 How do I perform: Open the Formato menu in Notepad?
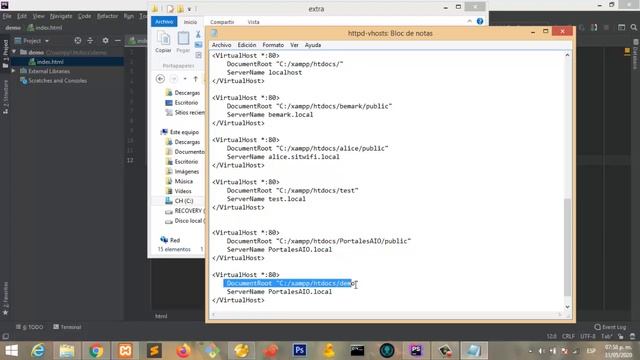click(x=273, y=45)
